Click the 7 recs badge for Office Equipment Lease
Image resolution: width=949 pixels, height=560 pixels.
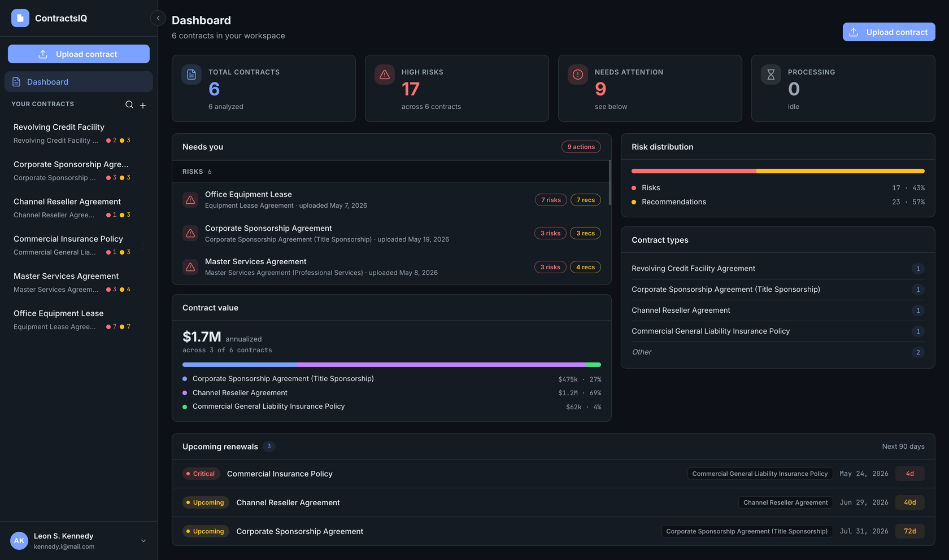coord(586,200)
